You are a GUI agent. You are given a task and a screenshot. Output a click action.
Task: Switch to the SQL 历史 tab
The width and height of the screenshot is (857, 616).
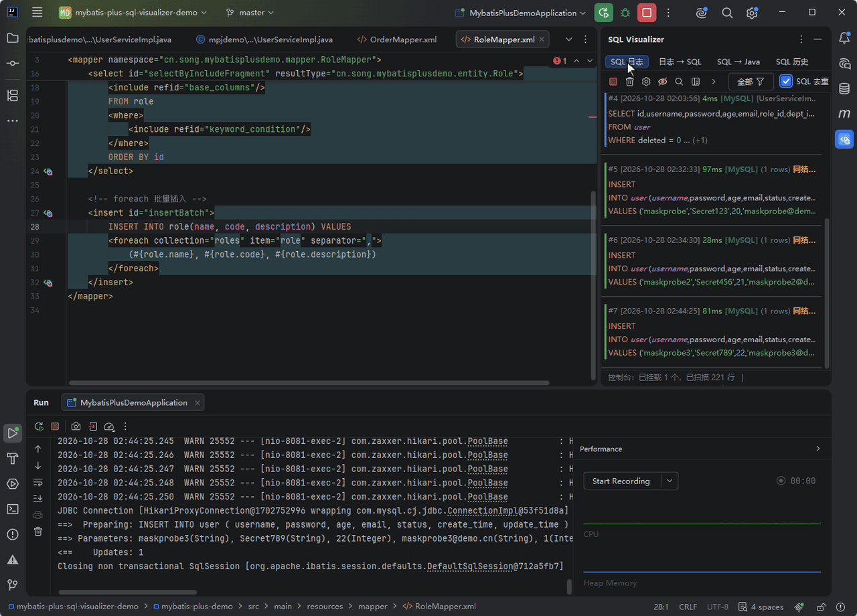(792, 62)
